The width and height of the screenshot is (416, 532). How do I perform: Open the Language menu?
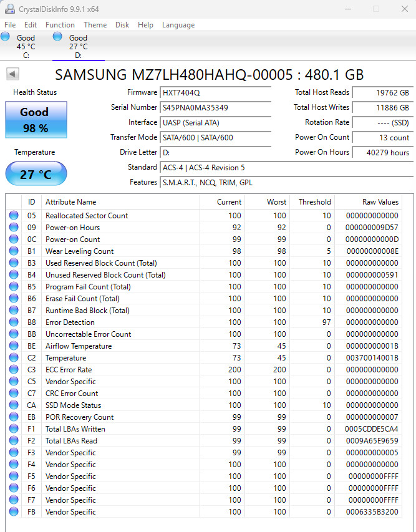point(178,25)
